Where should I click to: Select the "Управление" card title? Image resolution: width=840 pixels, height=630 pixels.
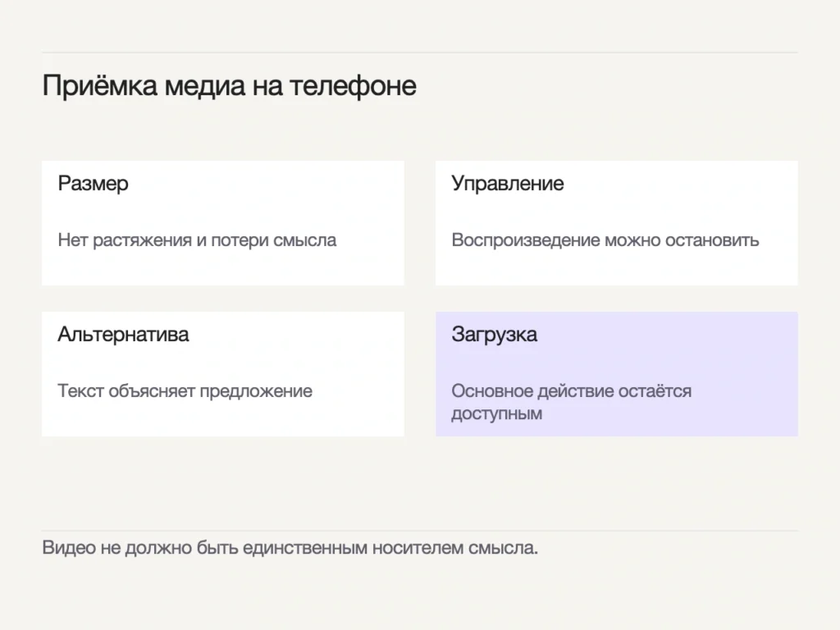click(507, 184)
